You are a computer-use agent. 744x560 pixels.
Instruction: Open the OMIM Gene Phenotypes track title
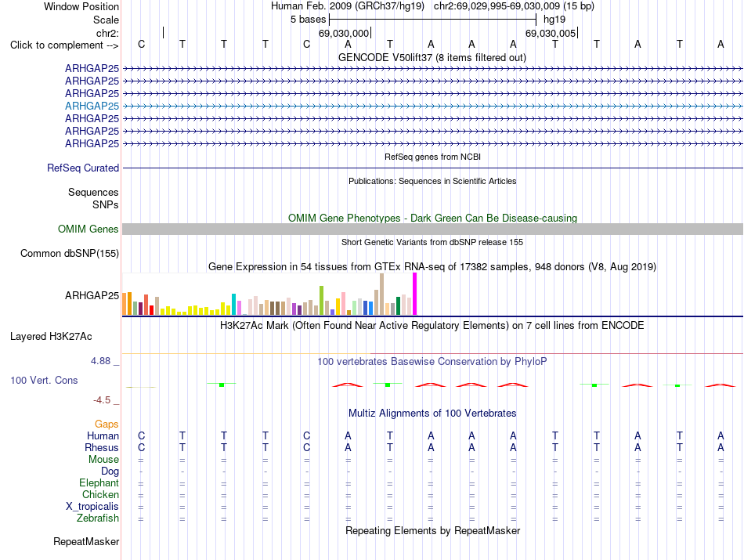point(432,219)
